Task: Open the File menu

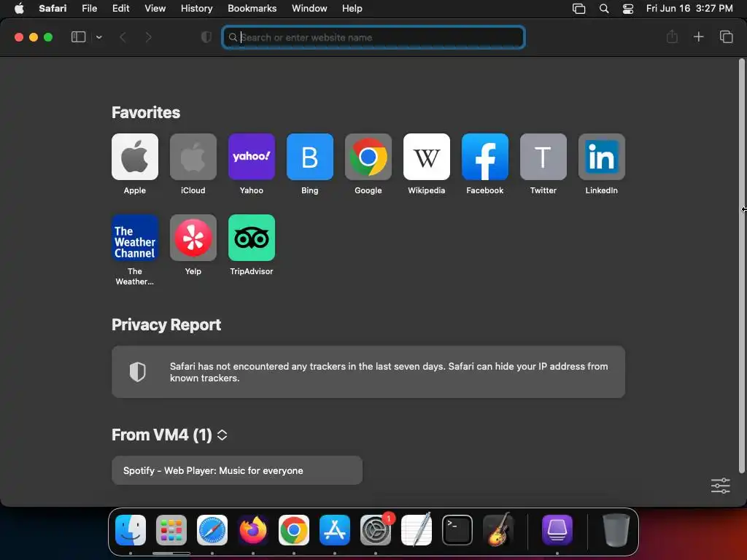Action: click(89, 8)
